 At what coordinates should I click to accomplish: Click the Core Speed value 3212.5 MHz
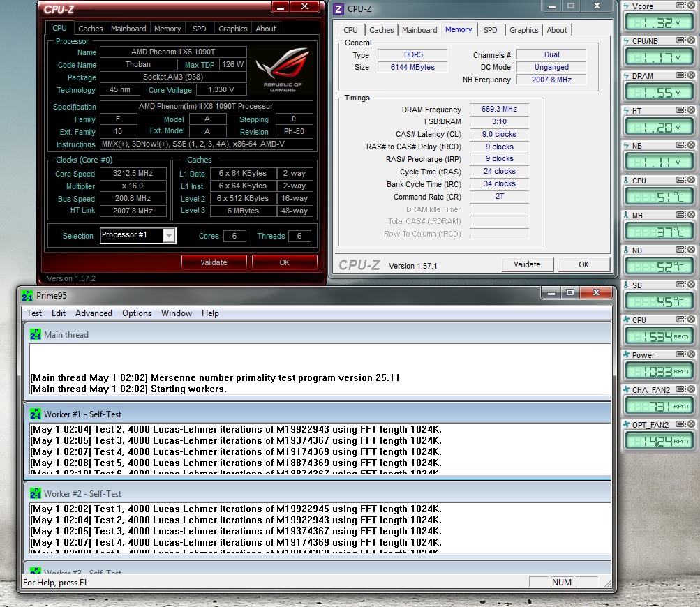click(133, 173)
